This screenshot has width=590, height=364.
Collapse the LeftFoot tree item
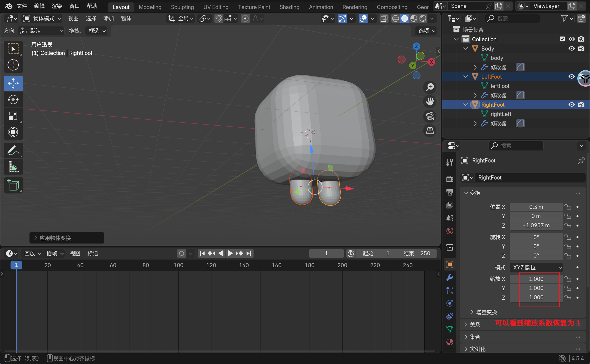465,77
